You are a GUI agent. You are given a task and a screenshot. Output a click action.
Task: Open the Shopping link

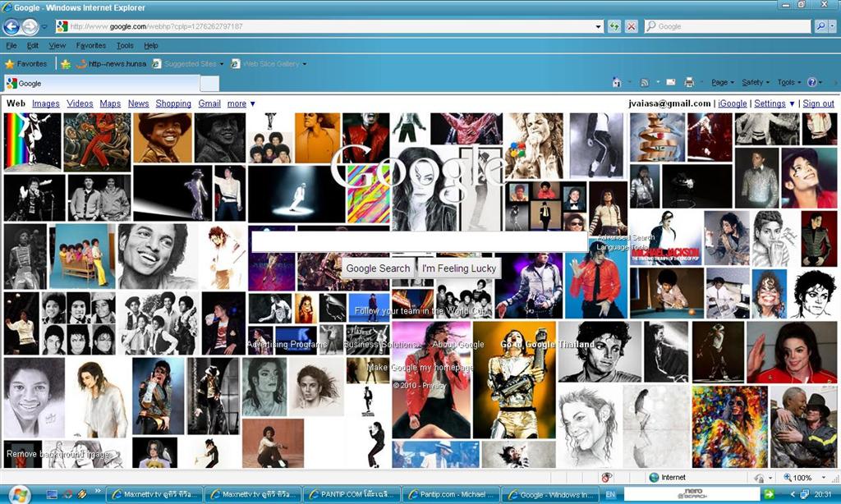pyautogui.click(x=173, y=103)
